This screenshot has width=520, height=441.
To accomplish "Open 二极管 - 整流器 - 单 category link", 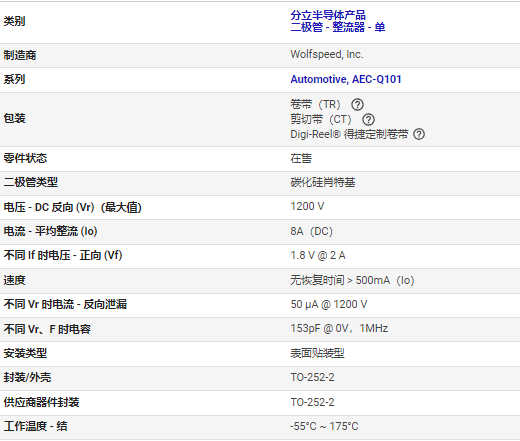I will (x=338, y=27).
